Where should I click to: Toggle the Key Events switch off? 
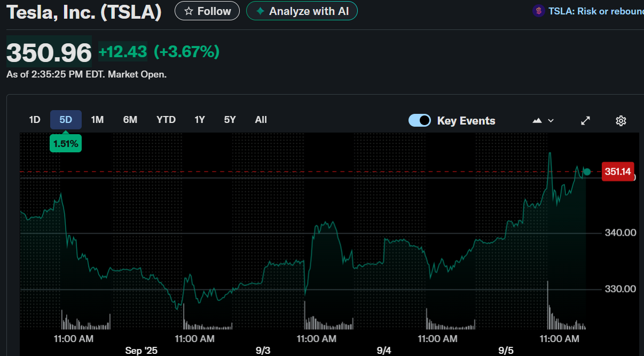coord(420,120)
